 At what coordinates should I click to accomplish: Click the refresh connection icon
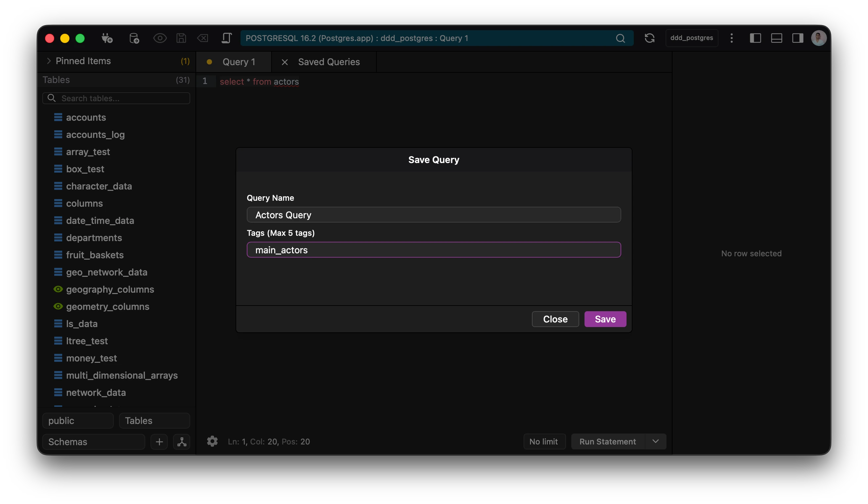[x=650, y=38]
